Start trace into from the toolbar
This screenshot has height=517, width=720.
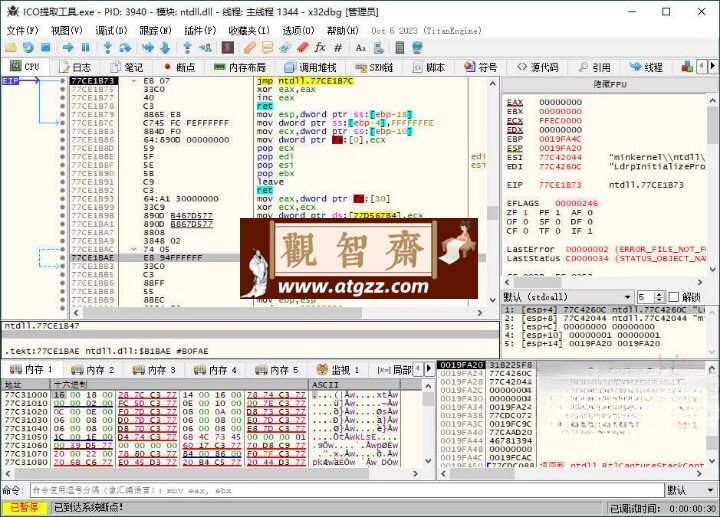pyautogui.click(x=147, y=47)
